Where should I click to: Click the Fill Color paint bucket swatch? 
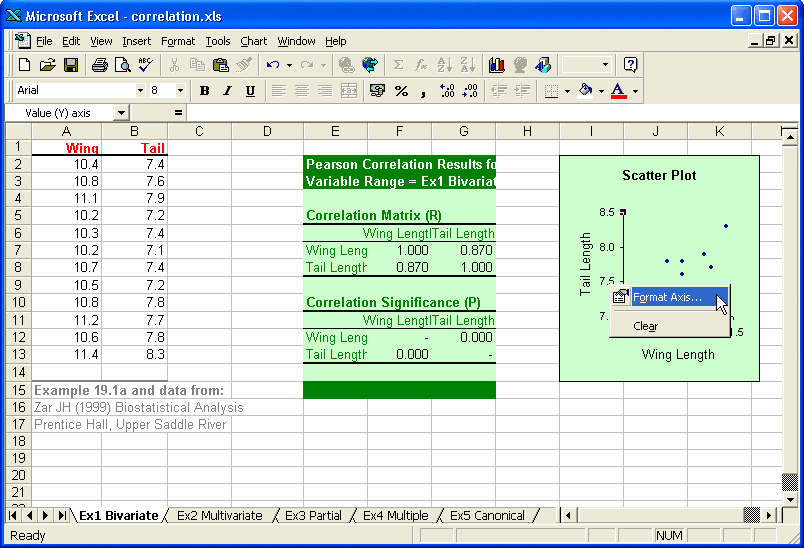586,90
